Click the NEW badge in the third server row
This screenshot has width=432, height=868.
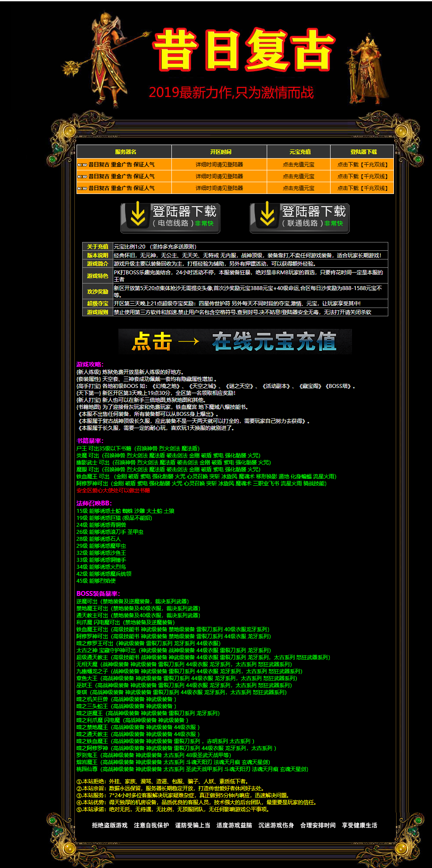(82, 189)
